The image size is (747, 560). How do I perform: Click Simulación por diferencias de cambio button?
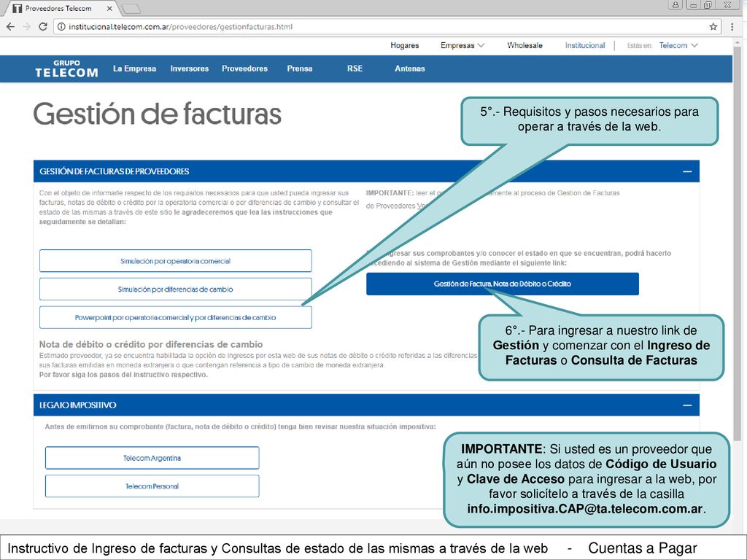pyautogui.click(x=175, y=289)
